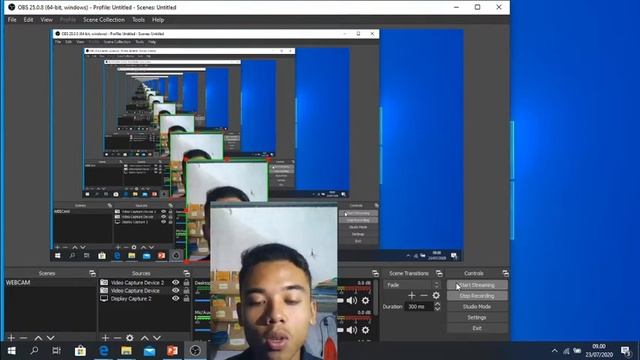Open PowerPoint from taskbar
This screenshot has height=360, width=640.
tap(172, 351)
